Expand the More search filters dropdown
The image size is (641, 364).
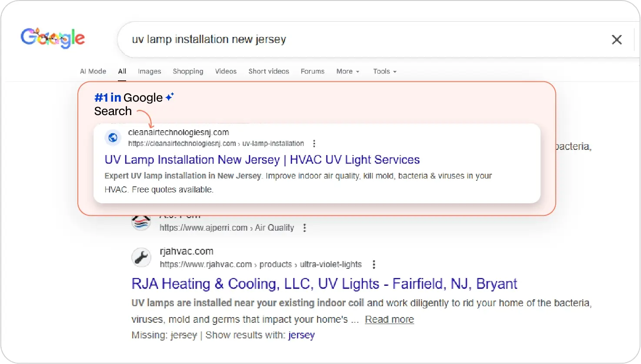(x=347, y=71)
